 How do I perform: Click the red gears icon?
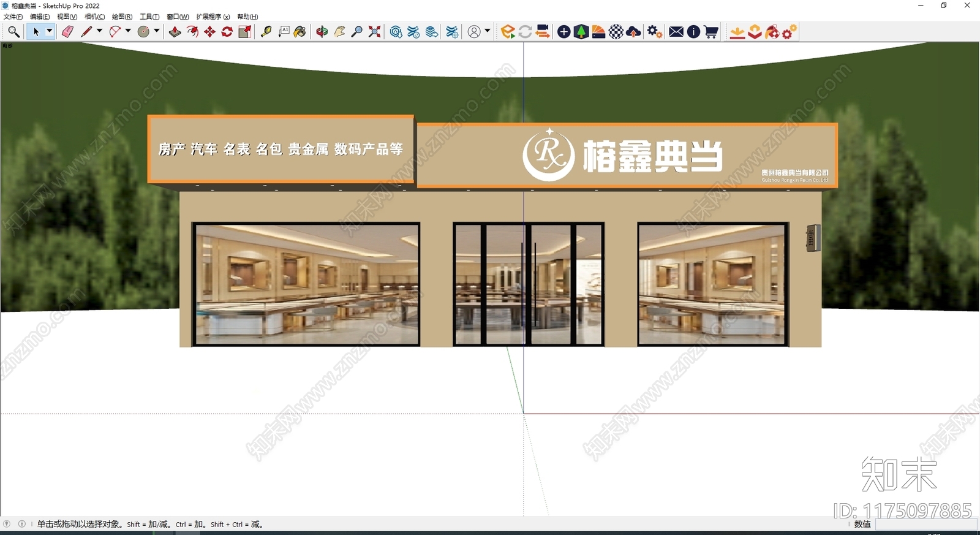point(790,32)
